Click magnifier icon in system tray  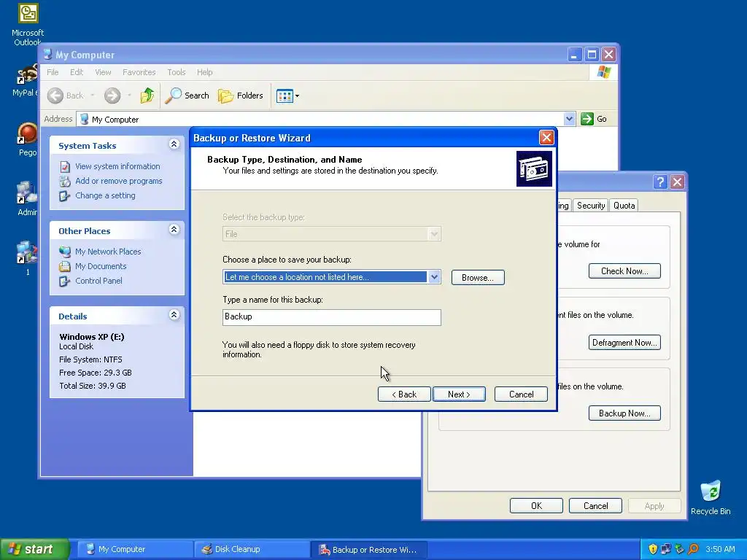(693, 549)
